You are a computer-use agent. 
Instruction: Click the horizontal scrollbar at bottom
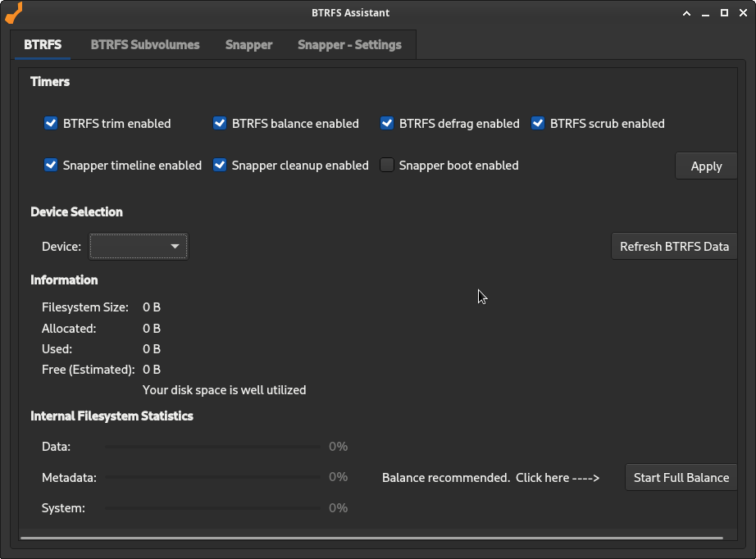[371, 538]
